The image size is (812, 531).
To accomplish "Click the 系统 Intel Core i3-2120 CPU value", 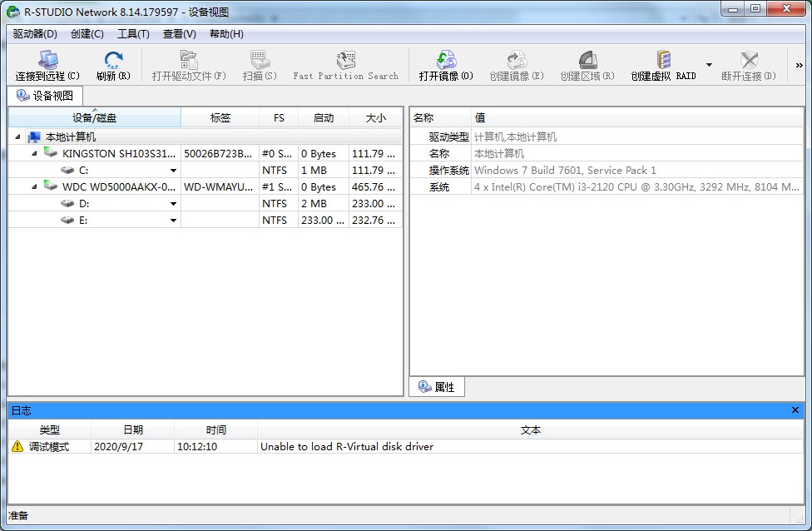I will pyautogui.click(x=636, y=186).
